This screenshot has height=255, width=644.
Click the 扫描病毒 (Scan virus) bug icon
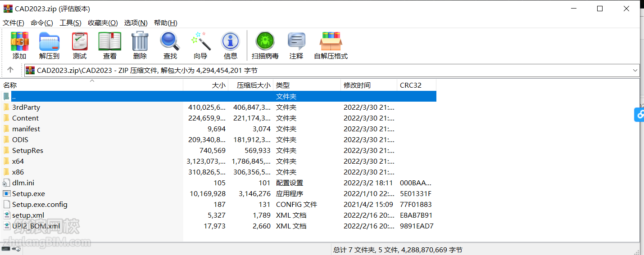[x=265, y=41]
